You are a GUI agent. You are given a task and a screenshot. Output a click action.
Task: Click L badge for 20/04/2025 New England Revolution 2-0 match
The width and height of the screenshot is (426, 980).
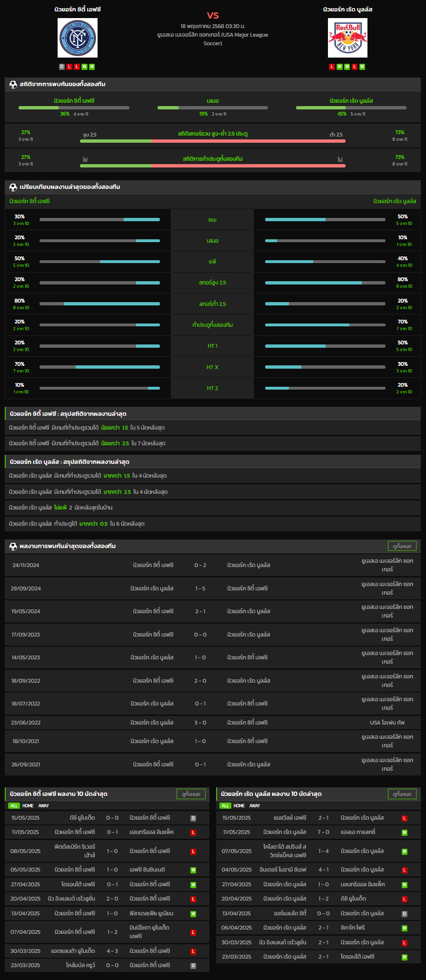[193, 899]
